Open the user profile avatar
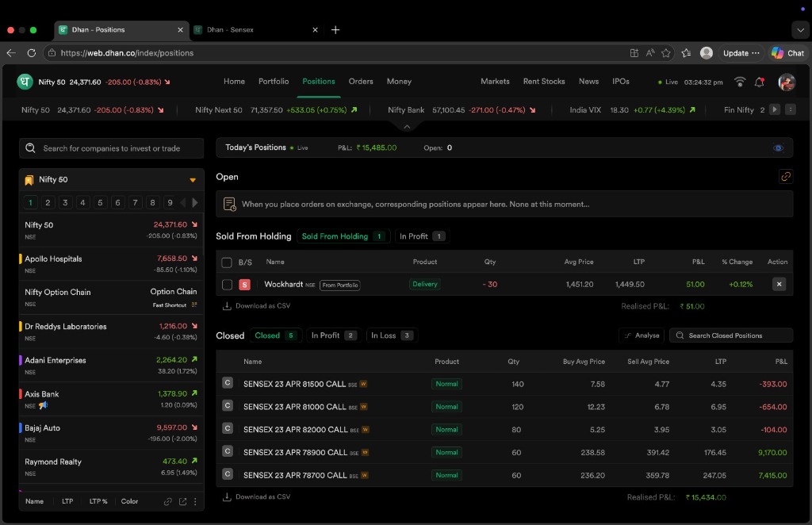812x525 pixels. (x=786, y=82)
